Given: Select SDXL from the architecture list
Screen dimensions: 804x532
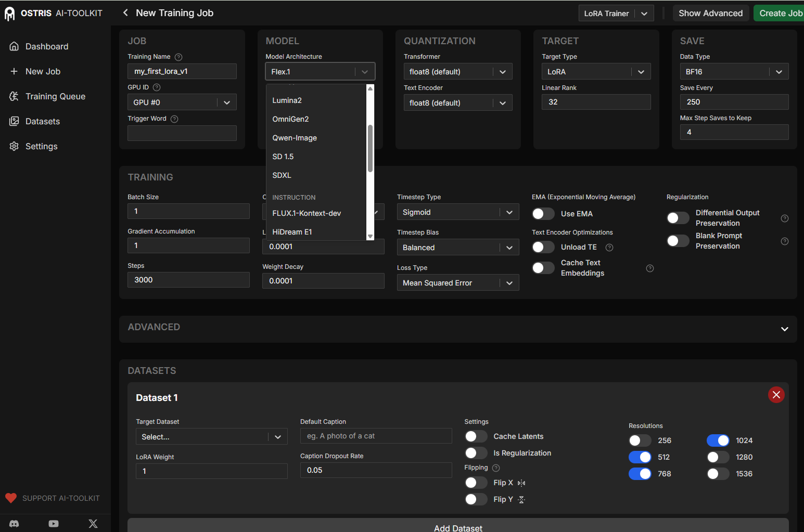Looking at the screenshot, I should (316, 175).
